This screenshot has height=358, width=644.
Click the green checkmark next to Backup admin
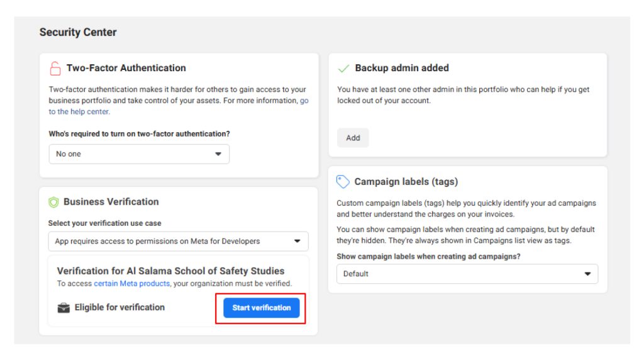(x=343, y=68)
